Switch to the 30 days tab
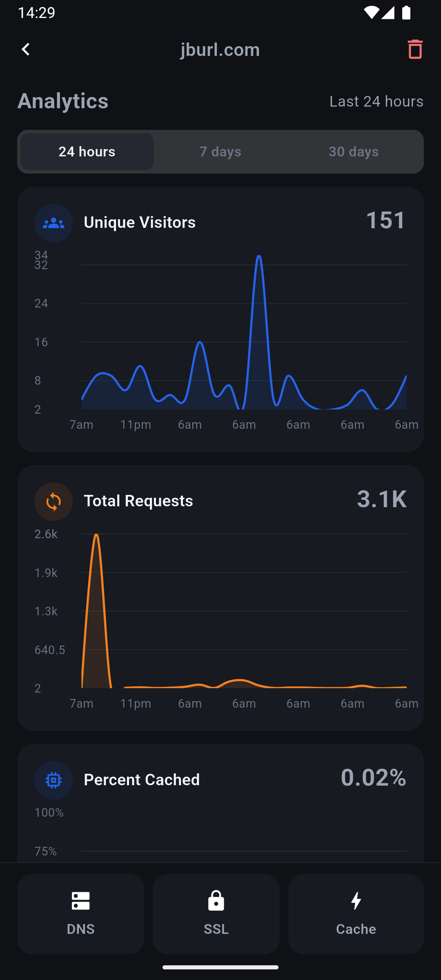This screenshot has height=980, width=441. click(x=354, y=151)
